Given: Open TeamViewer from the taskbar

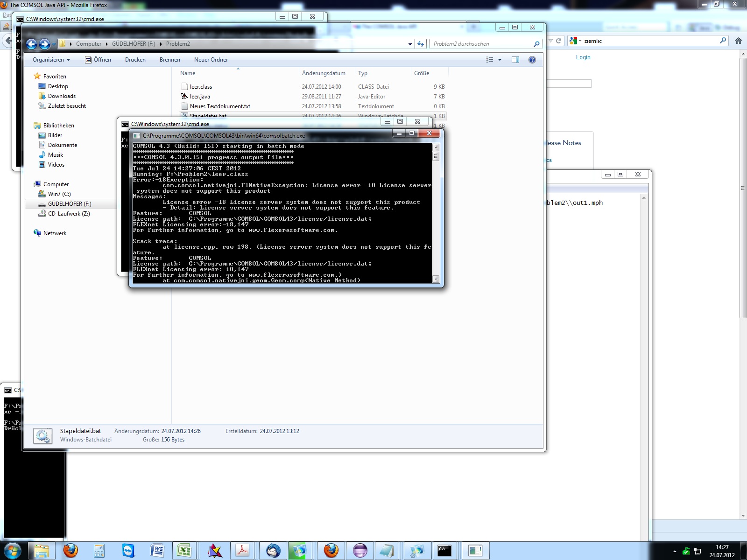Looking at the screenshot, I should [x=128, y=551].
